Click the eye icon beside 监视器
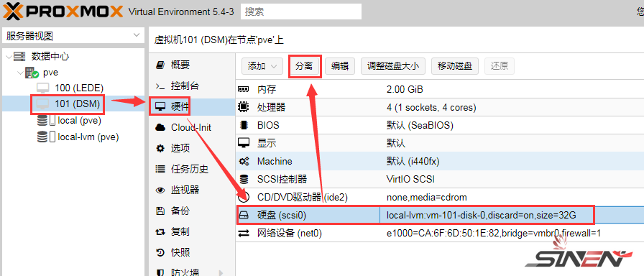The image size is (644, 276). coord(160,190)
